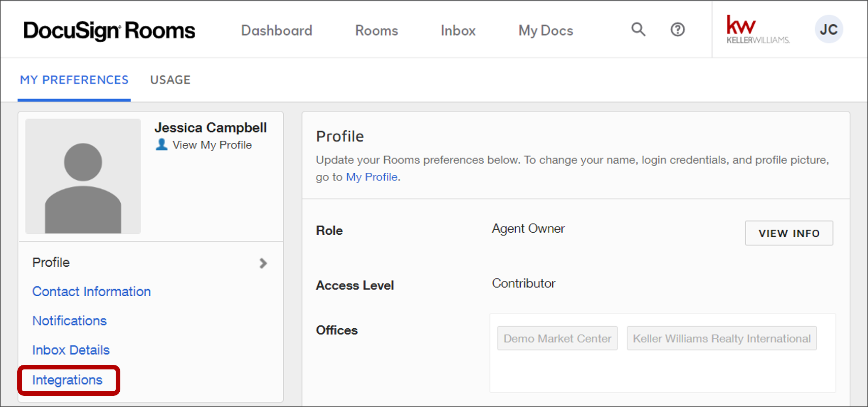868x407 pixels.
Task: Click the profile picture placeholder
Action: point(83,176)
